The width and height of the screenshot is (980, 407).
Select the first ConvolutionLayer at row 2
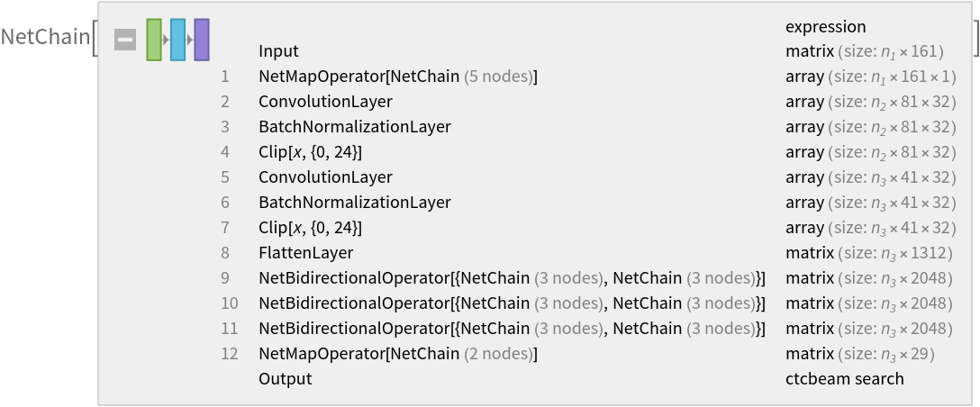pyautogui.click(x=325, y=102)
